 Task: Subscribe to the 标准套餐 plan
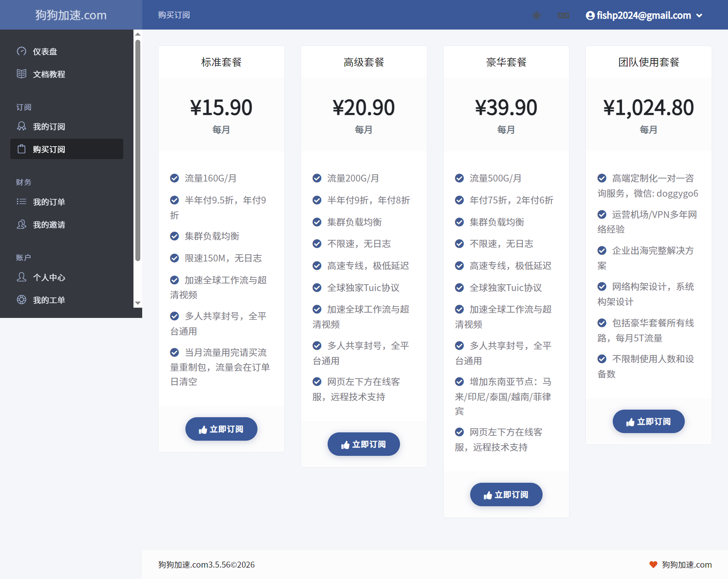pos(221,429)
